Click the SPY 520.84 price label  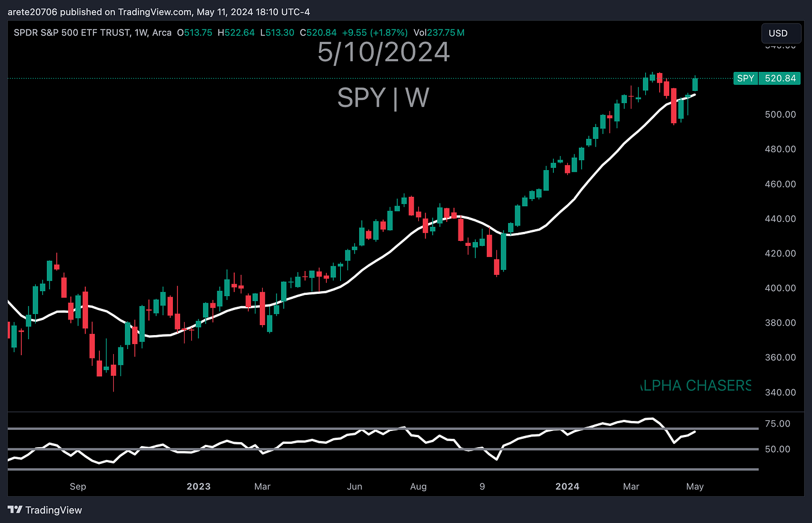(x=767, y=78)
